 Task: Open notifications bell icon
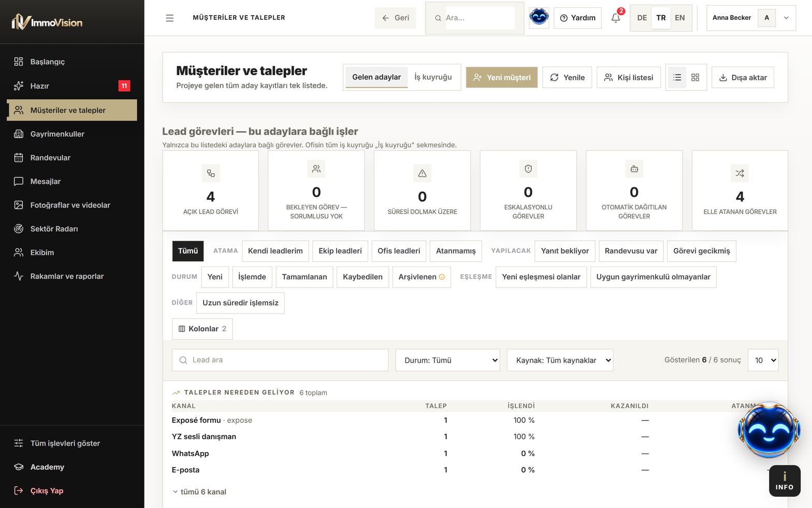click(616, 18)
